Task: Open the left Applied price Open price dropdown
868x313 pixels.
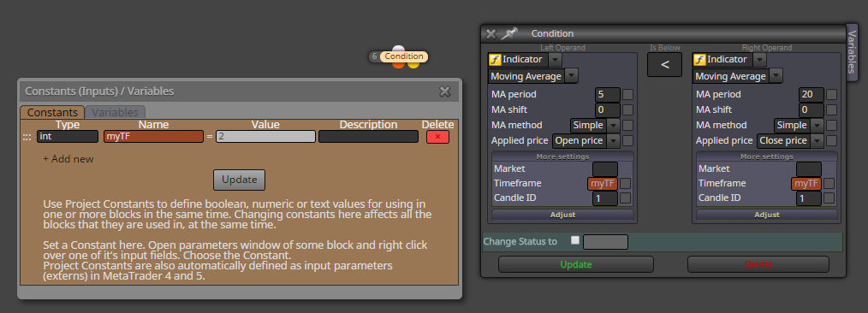Action: tap(613, 140)
